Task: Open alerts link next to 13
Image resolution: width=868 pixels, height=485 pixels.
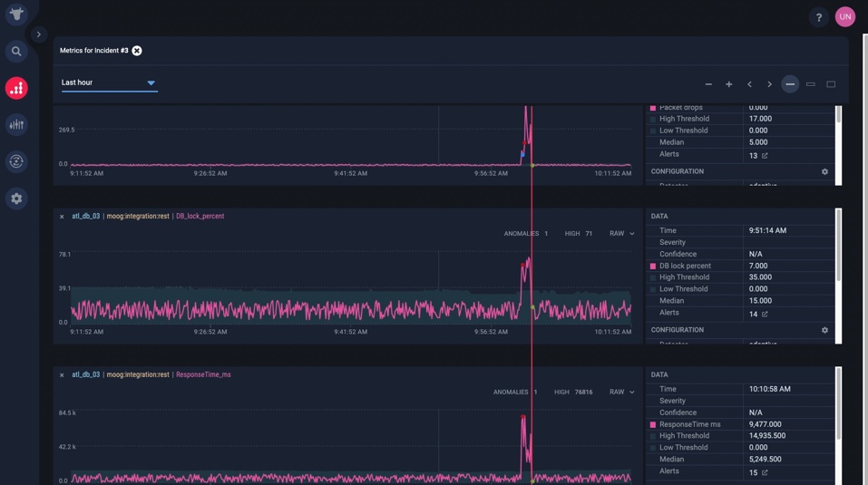Action: coord(765,155)
